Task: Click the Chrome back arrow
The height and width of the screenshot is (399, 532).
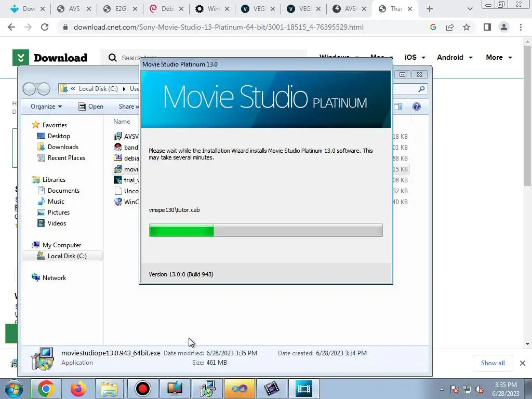Action: 11,27
